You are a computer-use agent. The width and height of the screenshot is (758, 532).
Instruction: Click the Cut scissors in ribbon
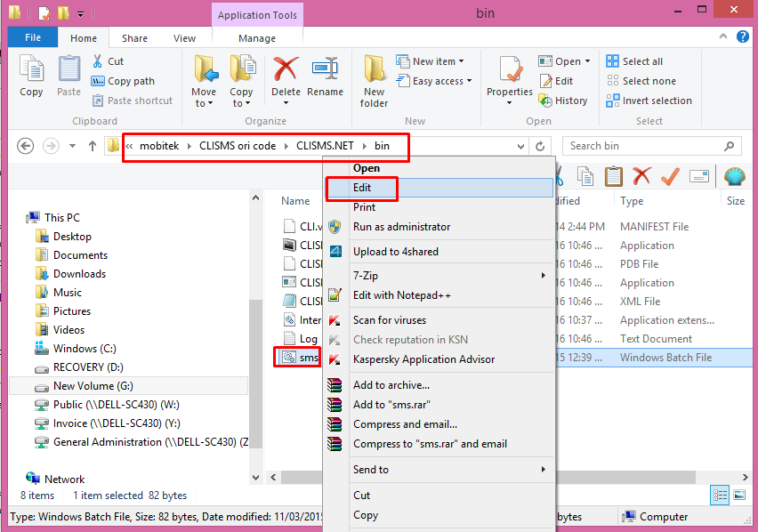click(x=108, y=61)
